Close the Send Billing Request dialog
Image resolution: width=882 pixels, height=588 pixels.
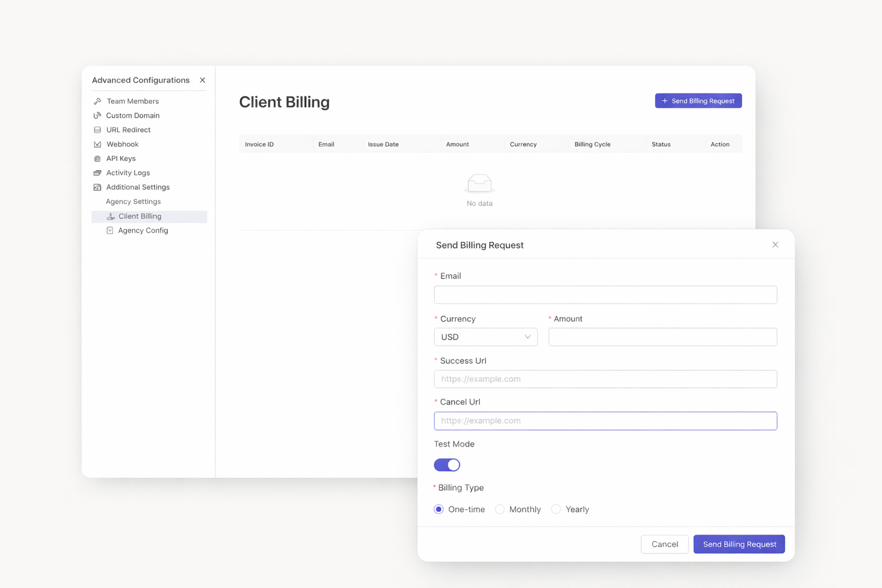[775, 245]
